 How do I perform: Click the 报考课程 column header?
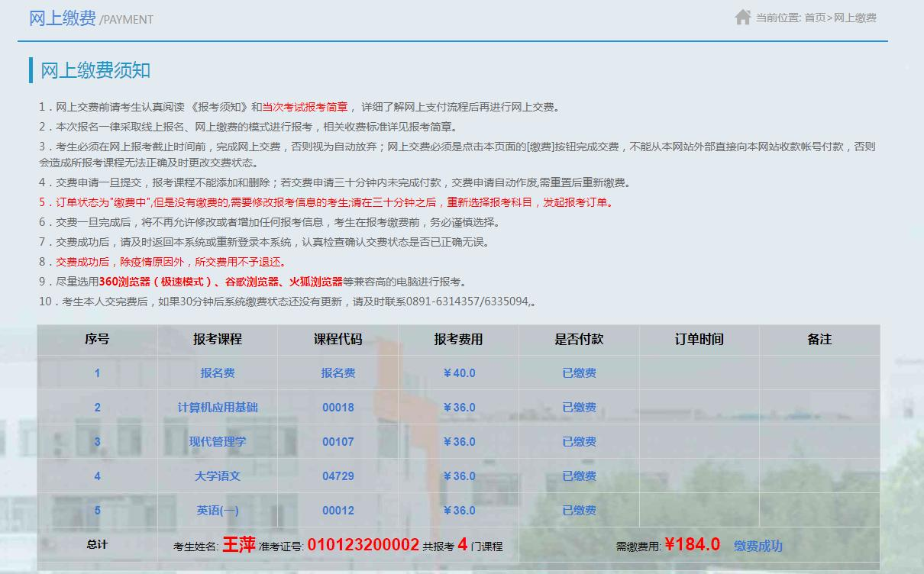tap(218, 339)
